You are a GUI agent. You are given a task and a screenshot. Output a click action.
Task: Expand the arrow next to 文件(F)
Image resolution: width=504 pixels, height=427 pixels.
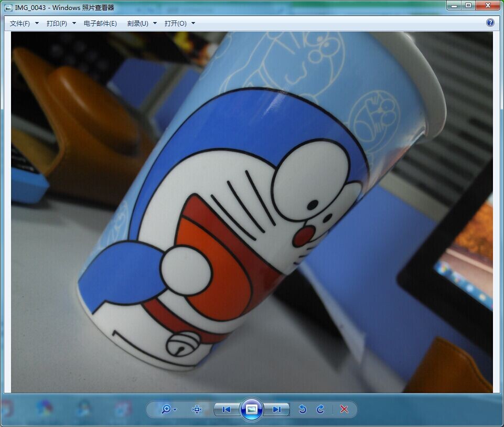[x=37, y=23]
